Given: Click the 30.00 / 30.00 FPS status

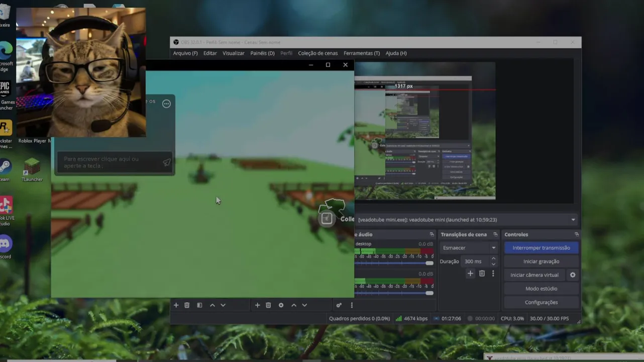Looking at the screenshot, I should [549, 319].
